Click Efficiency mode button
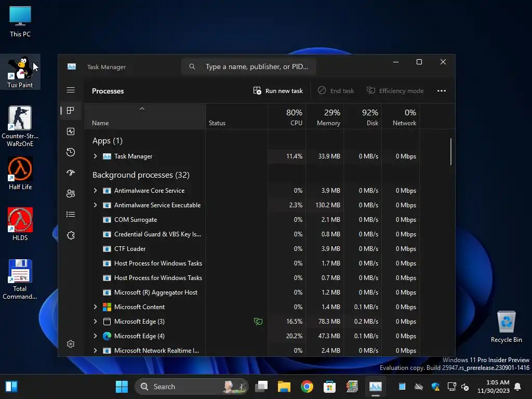Image resolution: width=532 pixels, height=399 pixels. click(395, 90)
